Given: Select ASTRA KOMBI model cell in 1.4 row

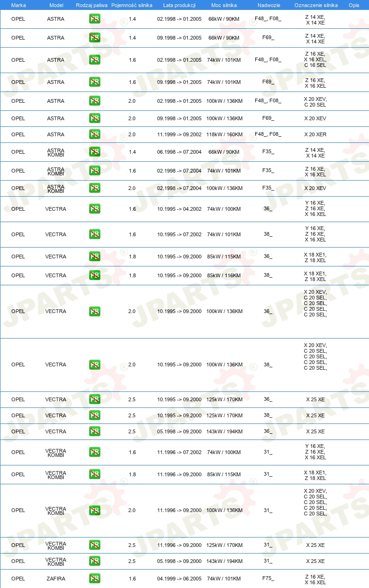Looking at the screenshot, I should pyautogui.click(x=56, y=153).
